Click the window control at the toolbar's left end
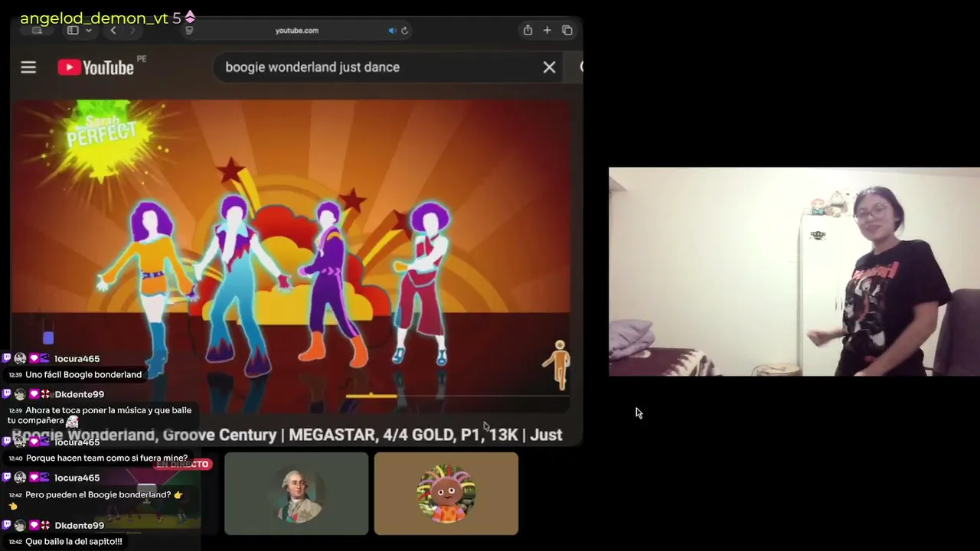 pos(37,31)
